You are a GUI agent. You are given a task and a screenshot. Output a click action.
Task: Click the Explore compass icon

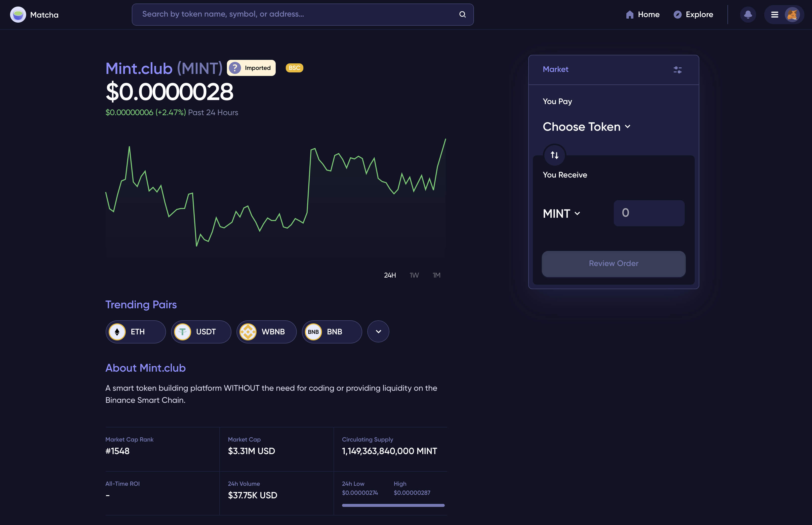677,15
